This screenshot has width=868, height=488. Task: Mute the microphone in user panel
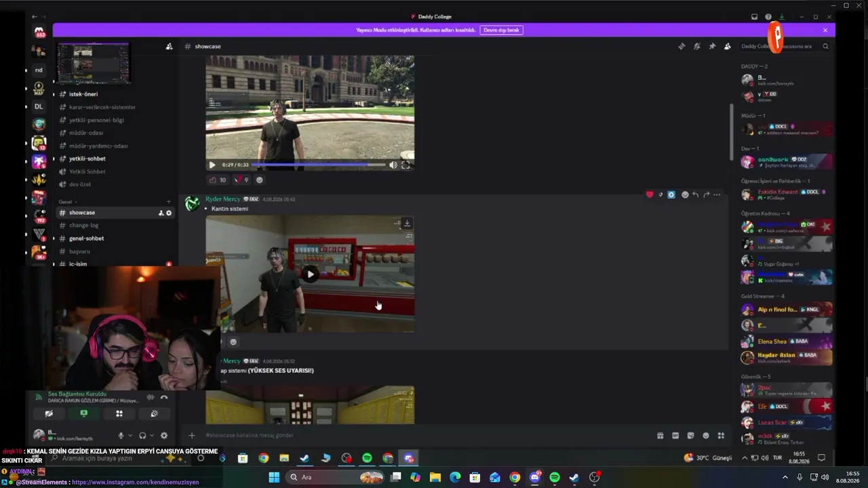coord(121,436)
